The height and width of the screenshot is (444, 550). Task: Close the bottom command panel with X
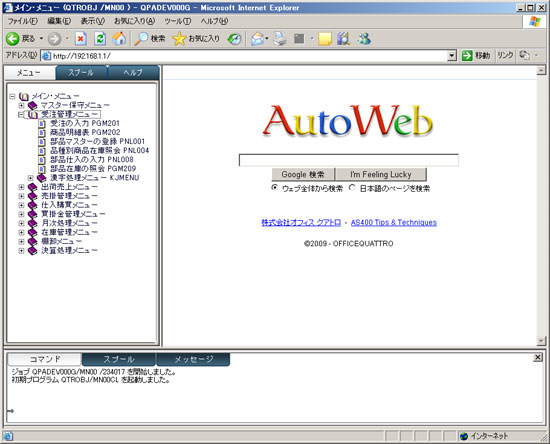(x=537, y=357)
